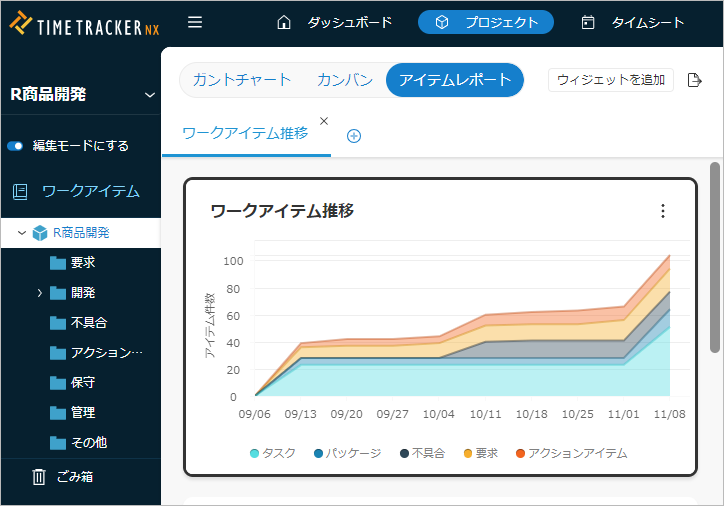Go to the ダッシュボード page
Screen dimensions: 724x506
point(334,22)
